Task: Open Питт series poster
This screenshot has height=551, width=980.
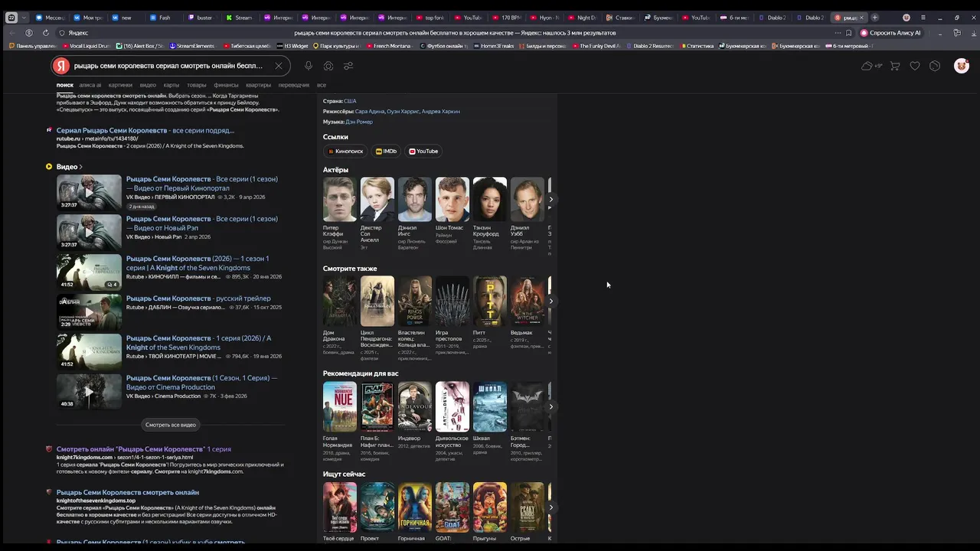Action: [x=490, y=302]
